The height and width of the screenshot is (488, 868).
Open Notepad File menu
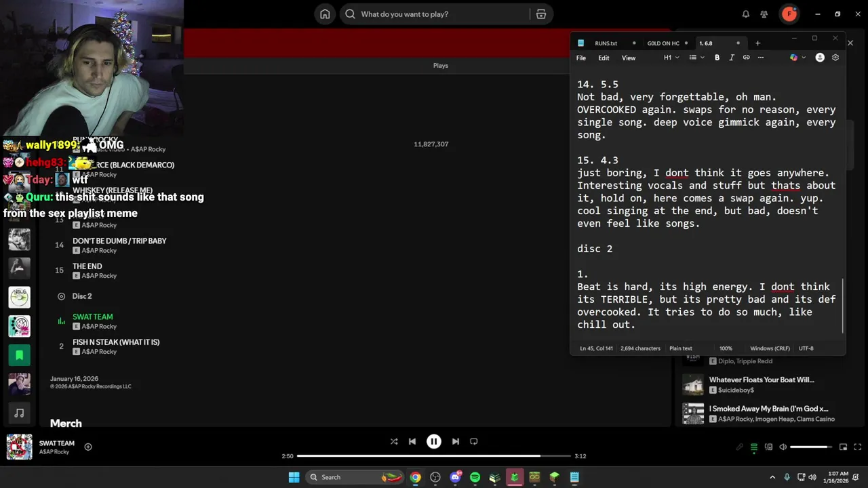(581, 58)
